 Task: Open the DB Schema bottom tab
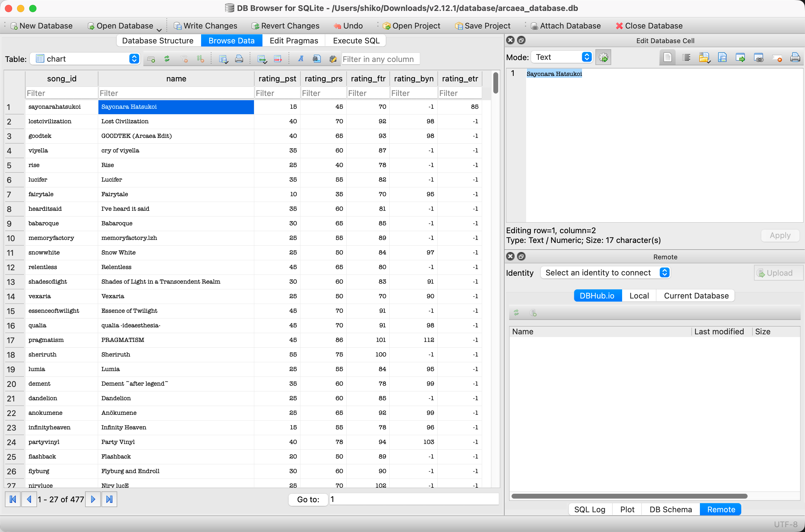tap(670, 509)
